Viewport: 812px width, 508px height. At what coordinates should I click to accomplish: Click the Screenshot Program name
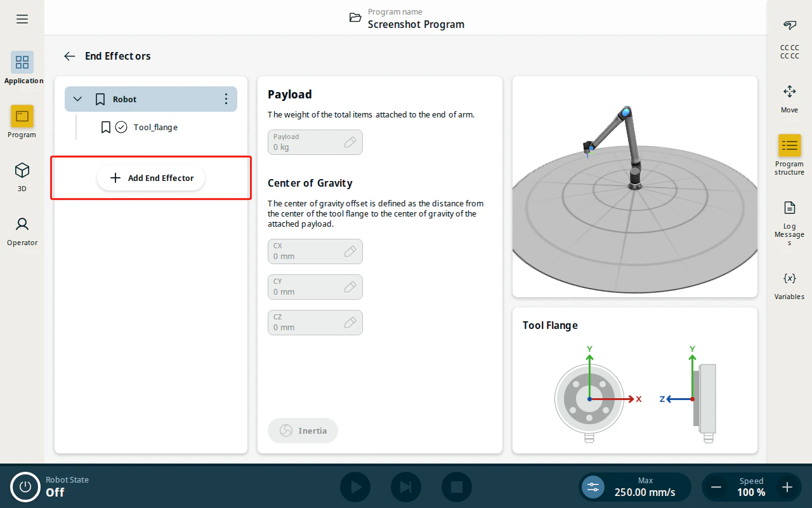point(416,24)
